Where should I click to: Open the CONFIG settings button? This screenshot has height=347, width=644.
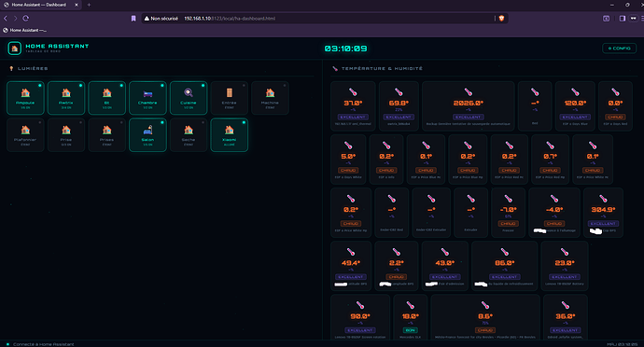[619, 49]
